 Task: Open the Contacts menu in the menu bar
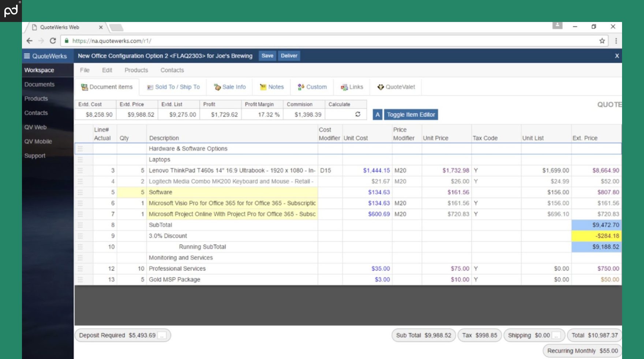(x=172, y=70)
